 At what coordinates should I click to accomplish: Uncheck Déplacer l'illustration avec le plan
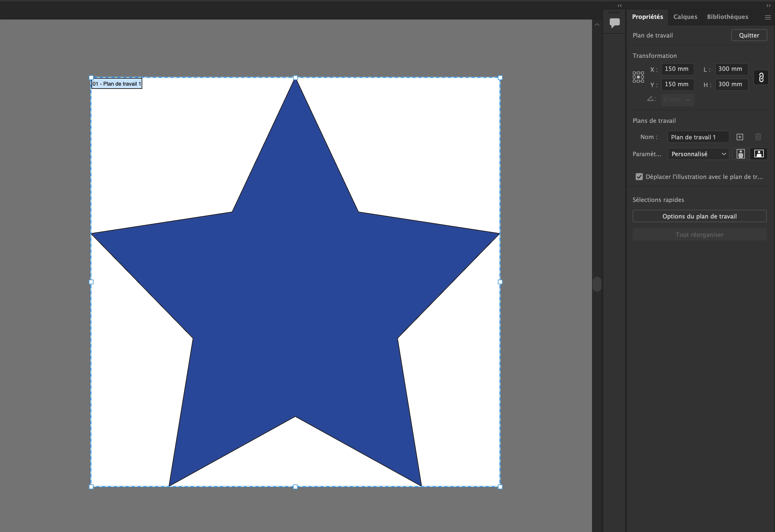tap(639, 177)
